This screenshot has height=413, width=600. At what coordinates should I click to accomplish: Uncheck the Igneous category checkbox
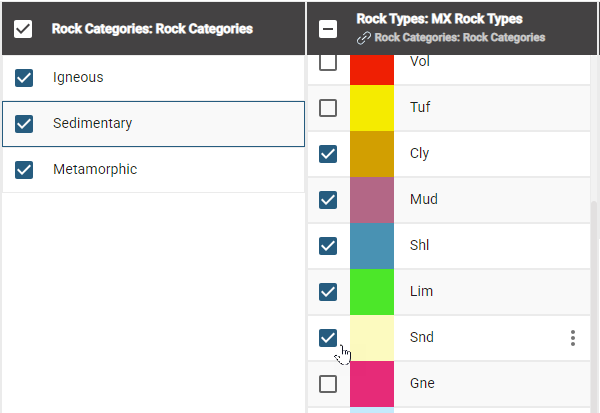pos(25,78)
